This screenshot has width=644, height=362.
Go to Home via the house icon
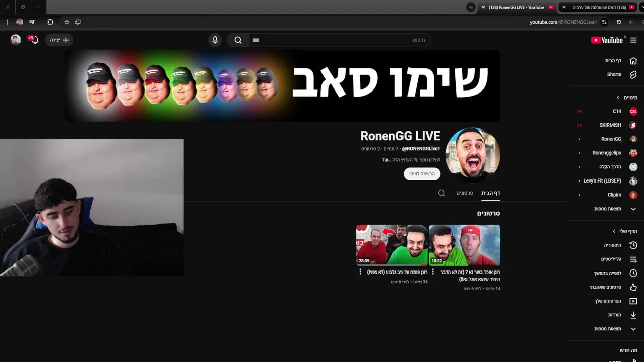633,61
